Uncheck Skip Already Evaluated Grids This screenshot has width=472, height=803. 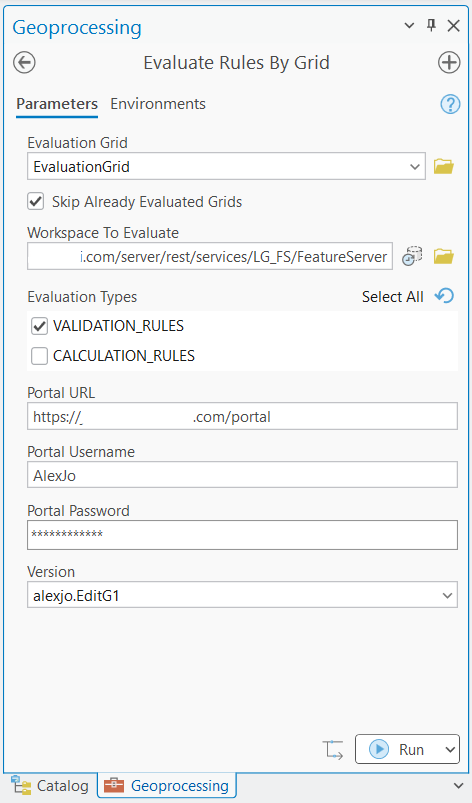pos(36,201)
